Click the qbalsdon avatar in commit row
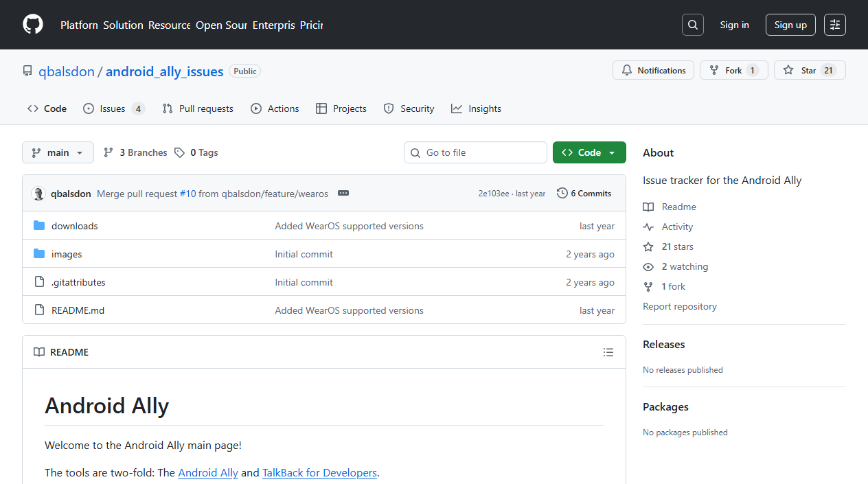 click(x=38, y=194)
